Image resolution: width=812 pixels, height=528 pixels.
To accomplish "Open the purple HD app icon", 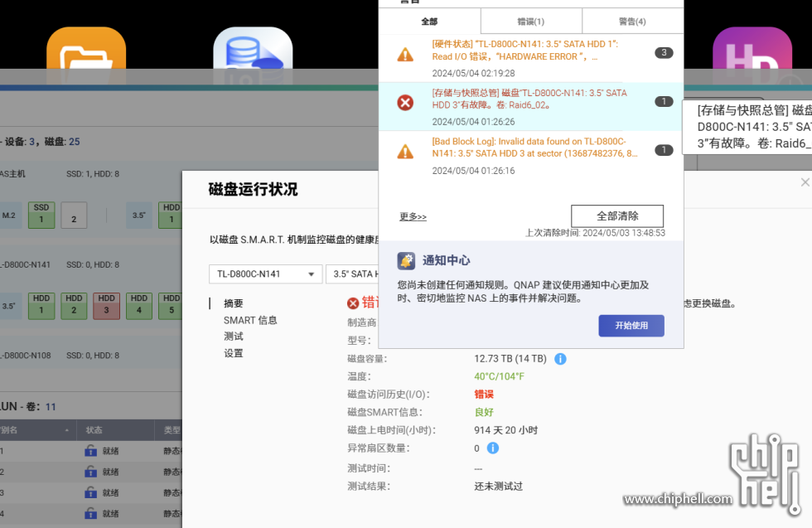I will (752, 55).
